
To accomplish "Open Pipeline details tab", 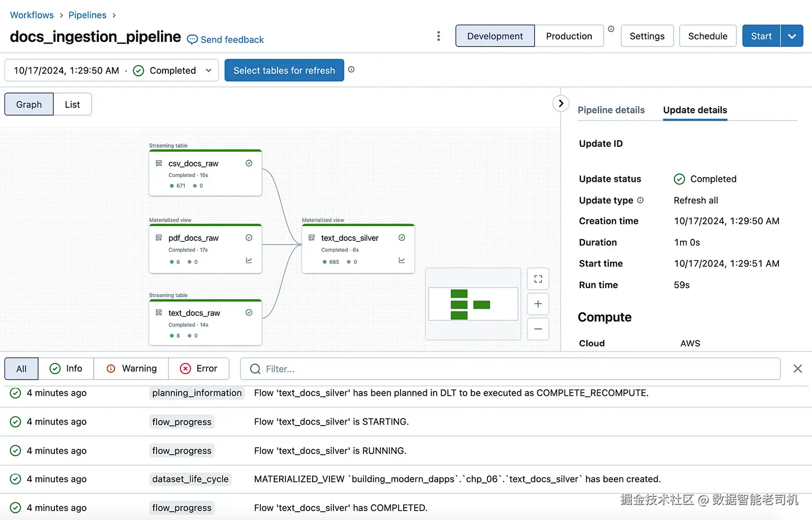I will click(x=611, y=110).
